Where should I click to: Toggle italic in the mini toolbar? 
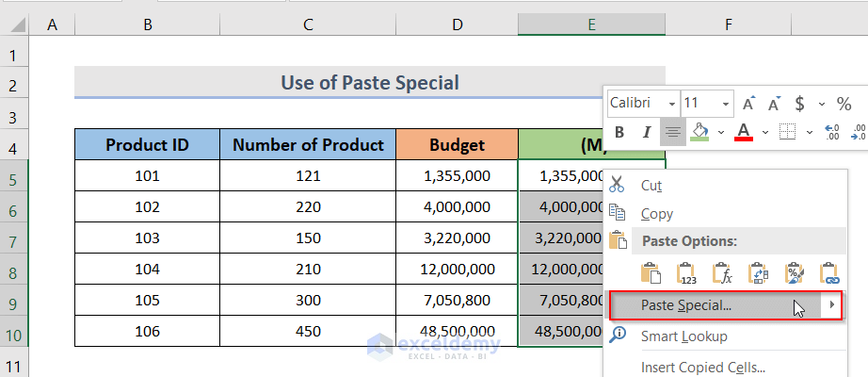[x=646, y=132]
